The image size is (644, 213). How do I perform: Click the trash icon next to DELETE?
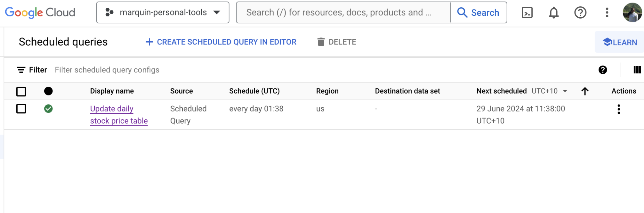click(x=321, y=42)
